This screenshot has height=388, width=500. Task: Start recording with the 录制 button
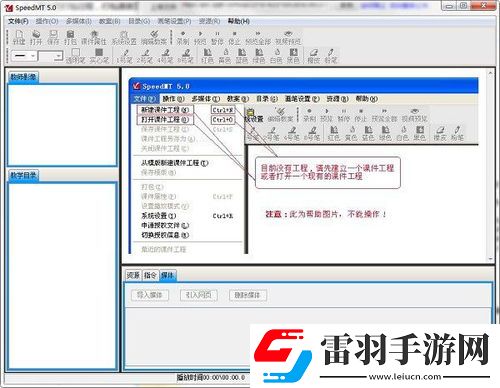click(183, 37)
